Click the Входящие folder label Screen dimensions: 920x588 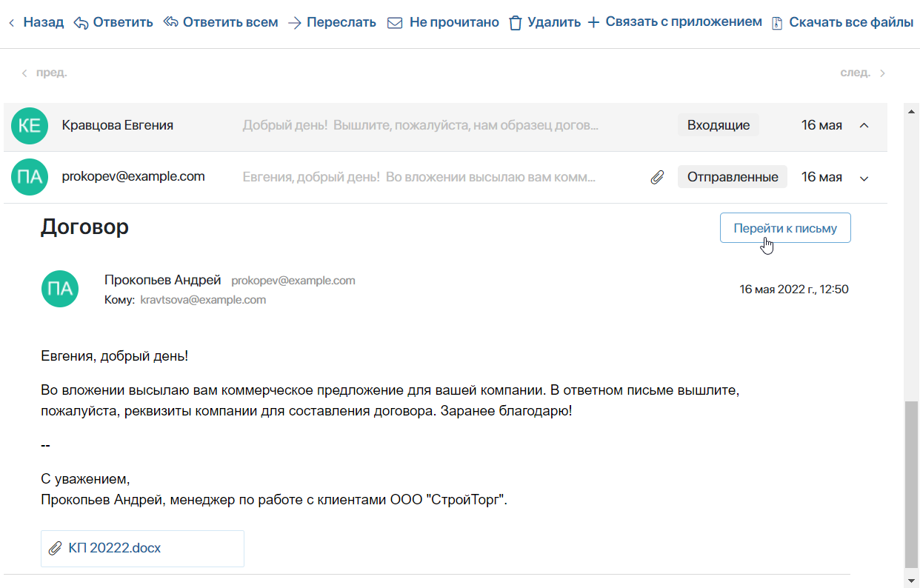719,125
